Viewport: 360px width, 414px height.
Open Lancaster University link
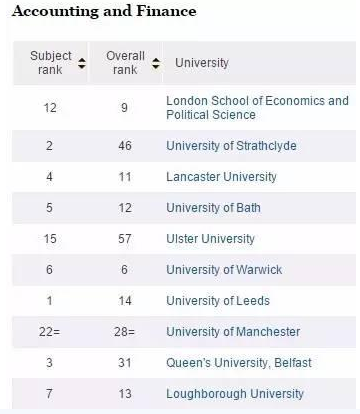221,177
